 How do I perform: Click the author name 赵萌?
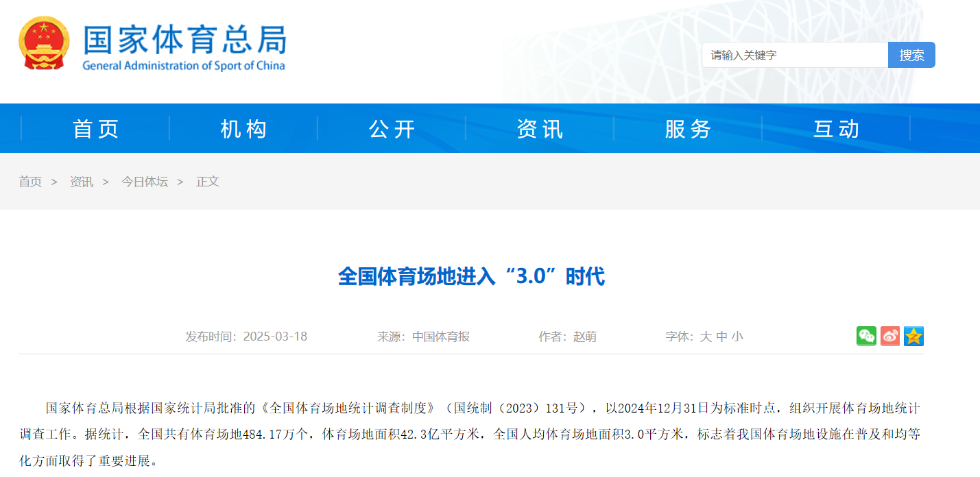click(x=585, y=337)
